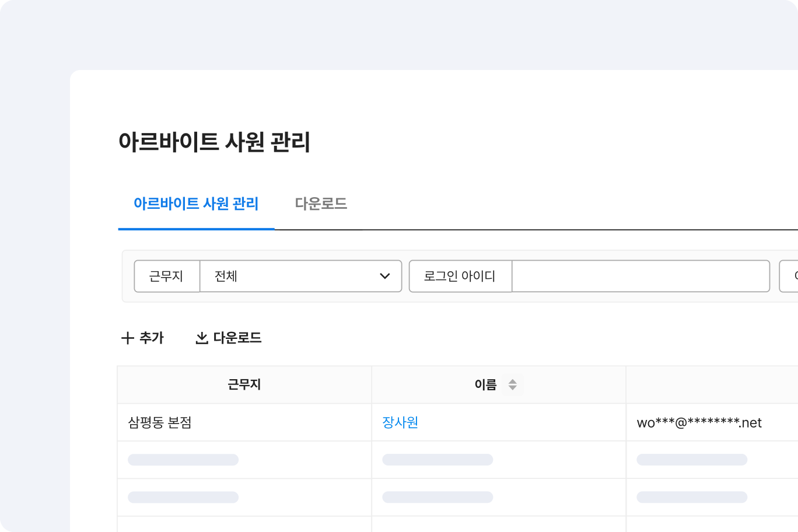Click the 이름 column header text
The width and height of the screenshot is (798, 532).
(x=485, y=385)
